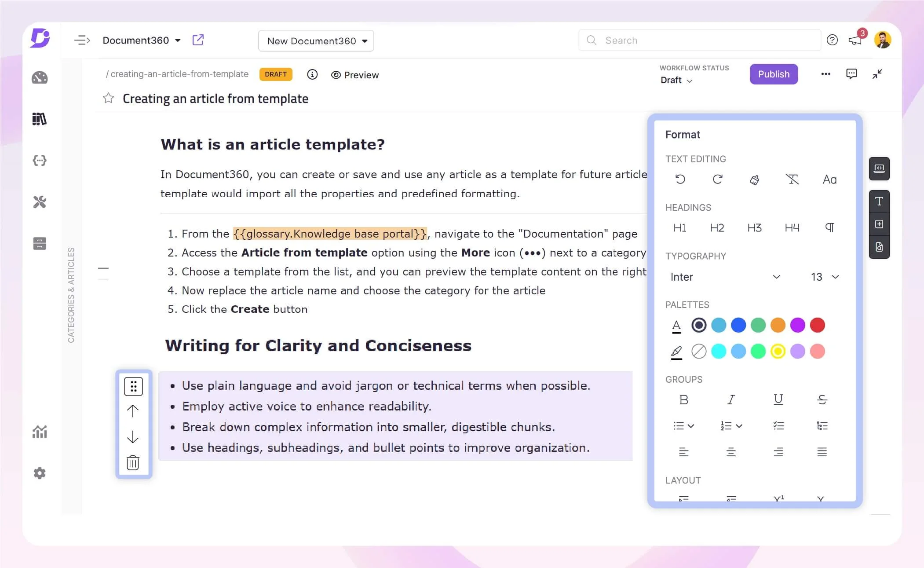Move the block down with arrow

(x=133, y=436)
